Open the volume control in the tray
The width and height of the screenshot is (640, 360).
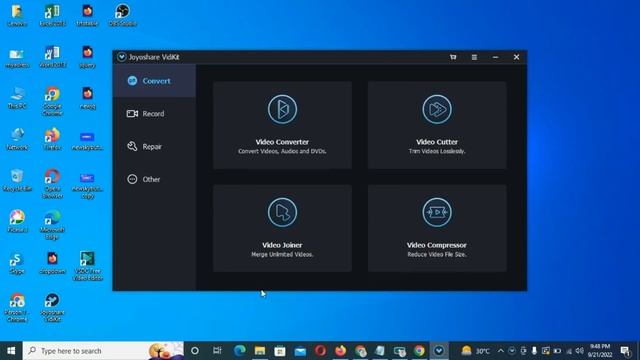click(579, 351)
